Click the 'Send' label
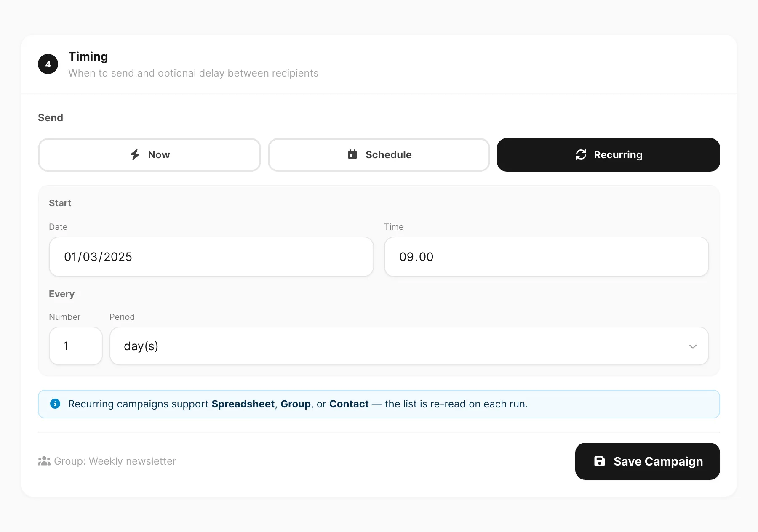This screenshot has width=758, height=532. tap(51, 118)
